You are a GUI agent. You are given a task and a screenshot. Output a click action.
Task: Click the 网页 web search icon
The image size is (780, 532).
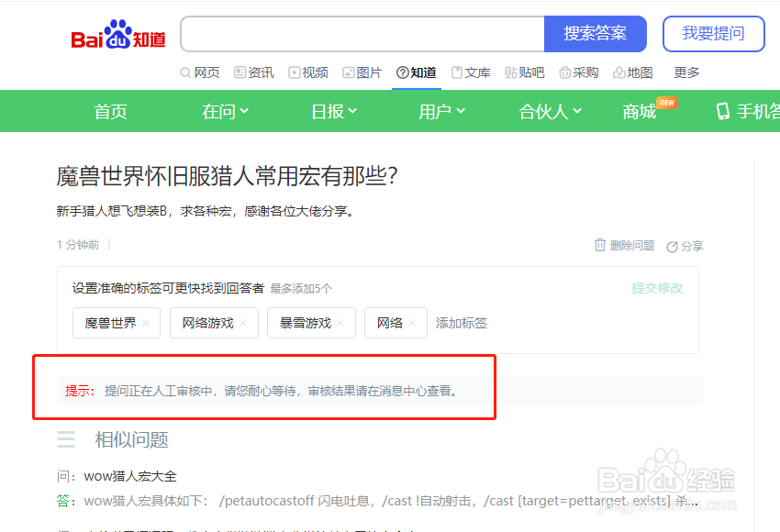click(x=184, y=72)
